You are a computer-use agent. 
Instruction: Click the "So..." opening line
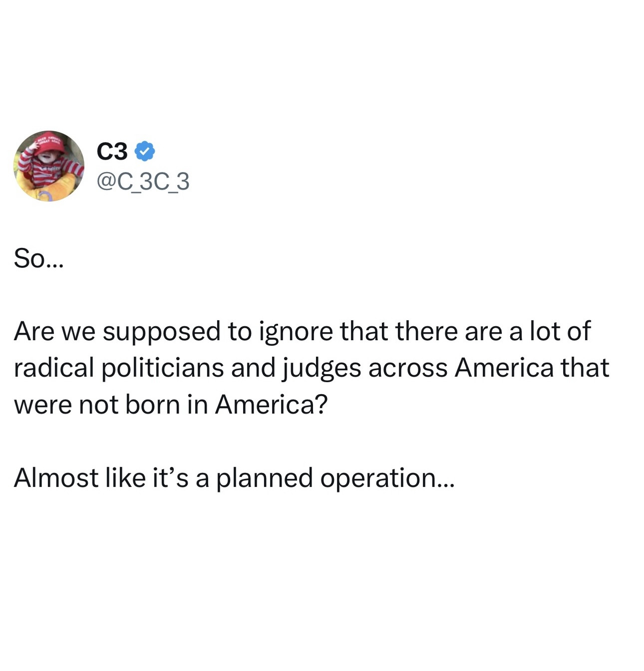point(39,258)
